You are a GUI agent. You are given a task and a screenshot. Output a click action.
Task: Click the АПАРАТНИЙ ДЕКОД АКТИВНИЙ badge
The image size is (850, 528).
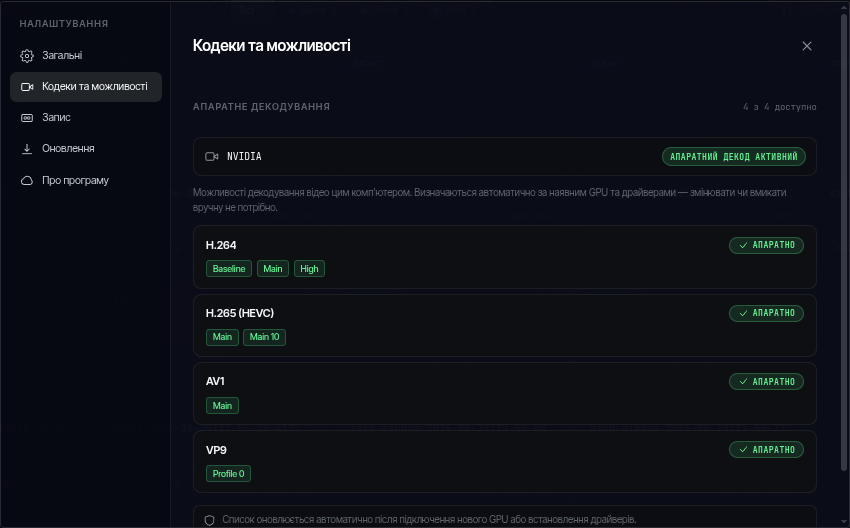733,157
